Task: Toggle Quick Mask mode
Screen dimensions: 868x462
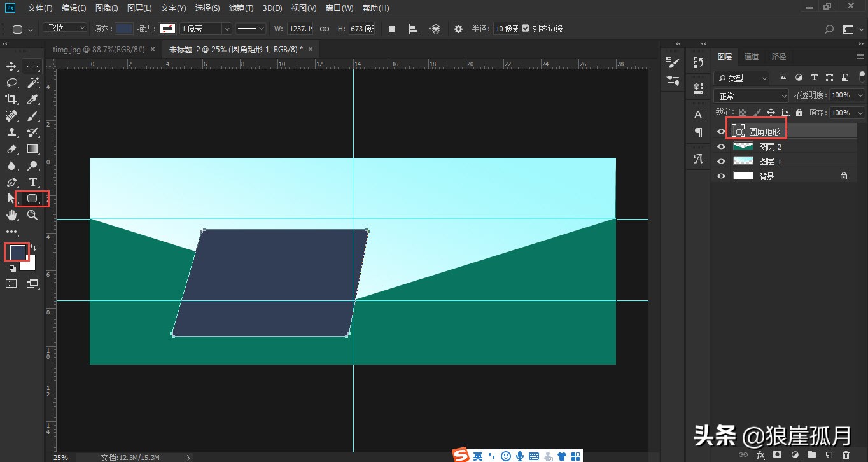Action: 11,284
